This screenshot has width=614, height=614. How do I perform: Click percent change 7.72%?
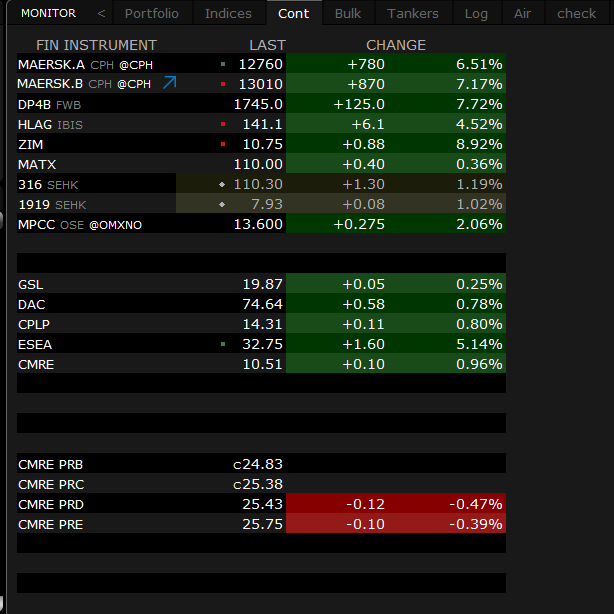(479, 104)
